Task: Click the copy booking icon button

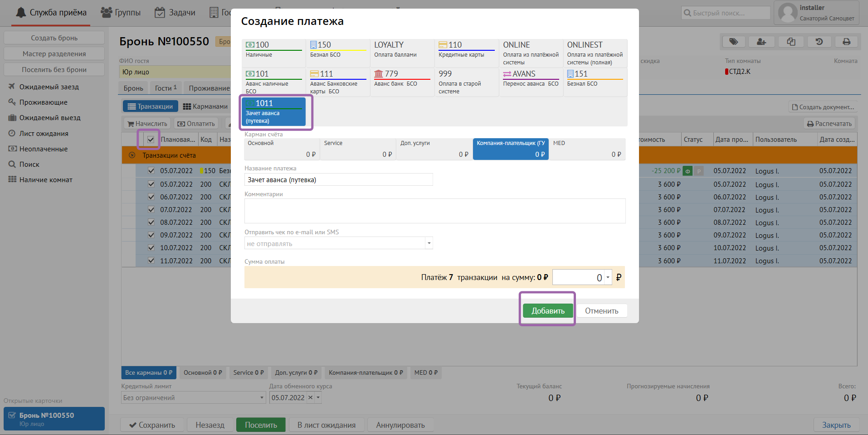Action: (791, 42)
